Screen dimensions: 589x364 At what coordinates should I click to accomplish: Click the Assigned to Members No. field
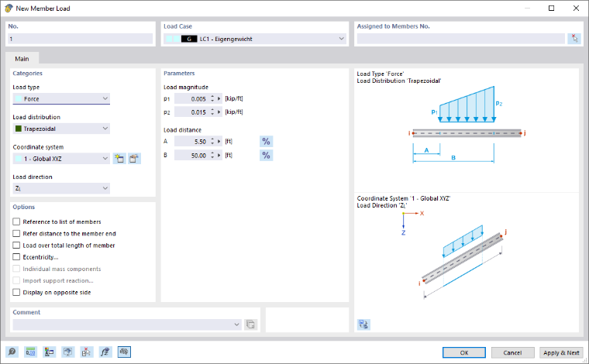(x=461, y=39)
